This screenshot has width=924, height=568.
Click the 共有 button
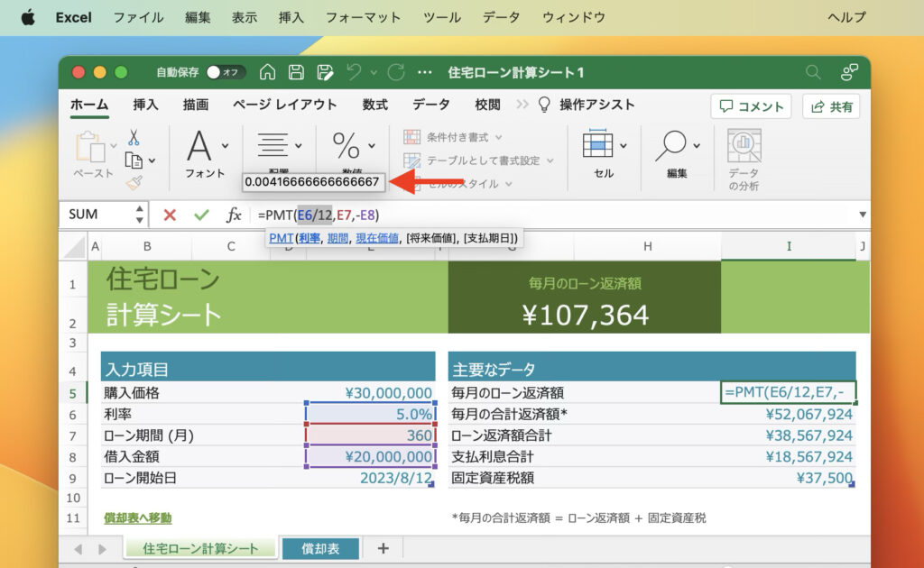[x=829, y=105]
